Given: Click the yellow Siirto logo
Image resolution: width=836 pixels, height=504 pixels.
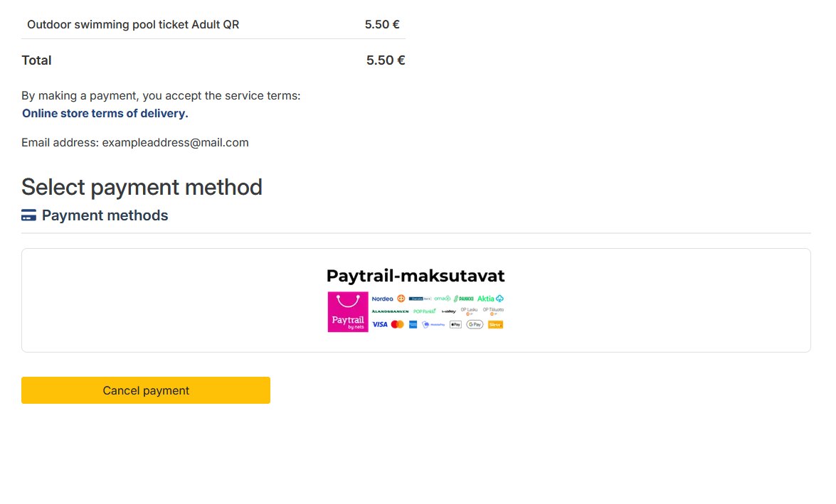Looking at the screenshot, I should click(x=495, y=324).
